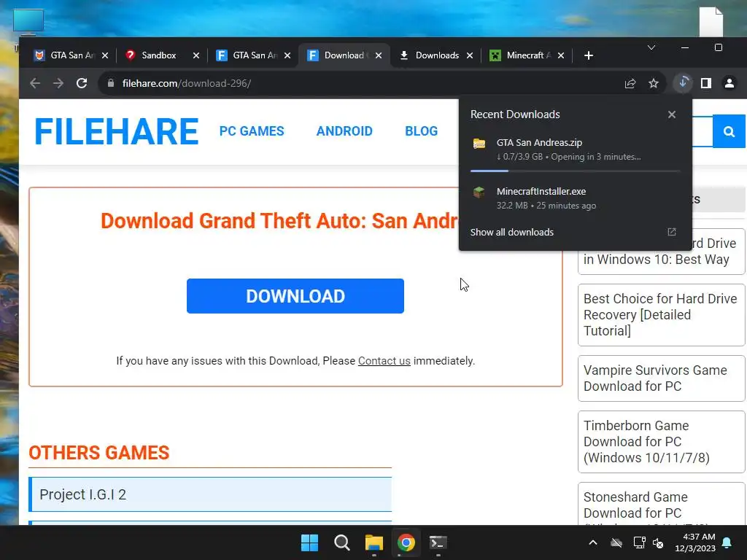Screen dimensions: 747x560
Task: Open the ANDROID menu
Action: click(344, 131)
